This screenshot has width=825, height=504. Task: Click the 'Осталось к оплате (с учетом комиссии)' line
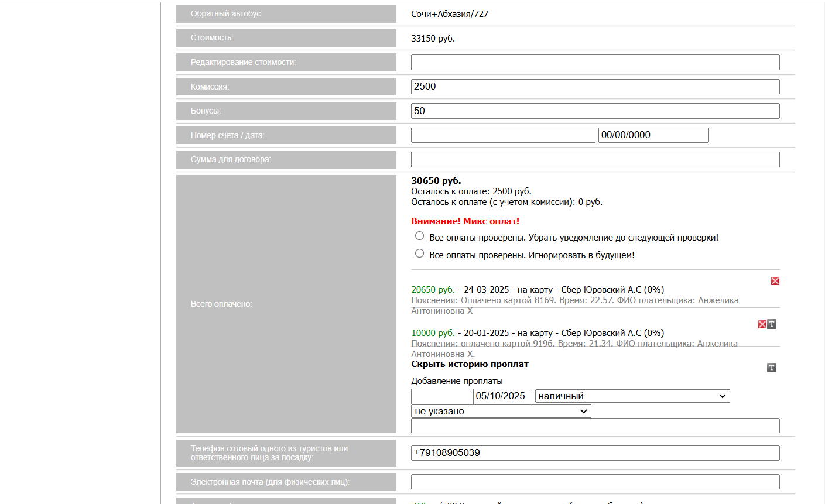point(506,202)
